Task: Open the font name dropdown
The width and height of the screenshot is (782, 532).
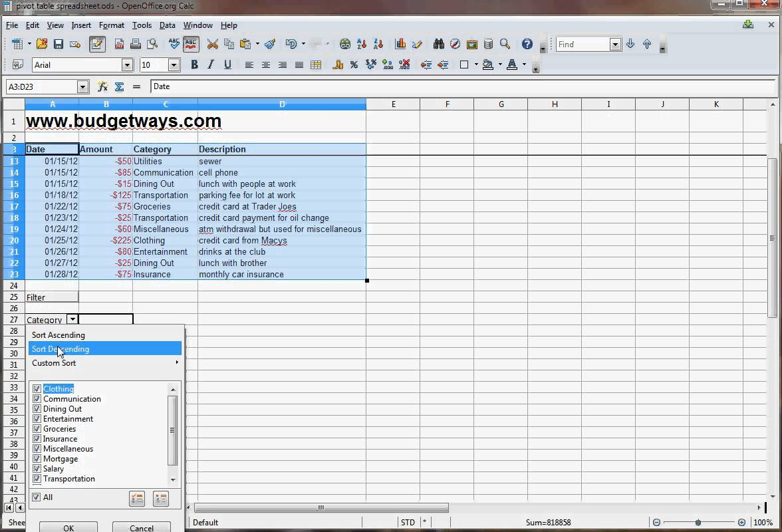Action: click(126, 65)
